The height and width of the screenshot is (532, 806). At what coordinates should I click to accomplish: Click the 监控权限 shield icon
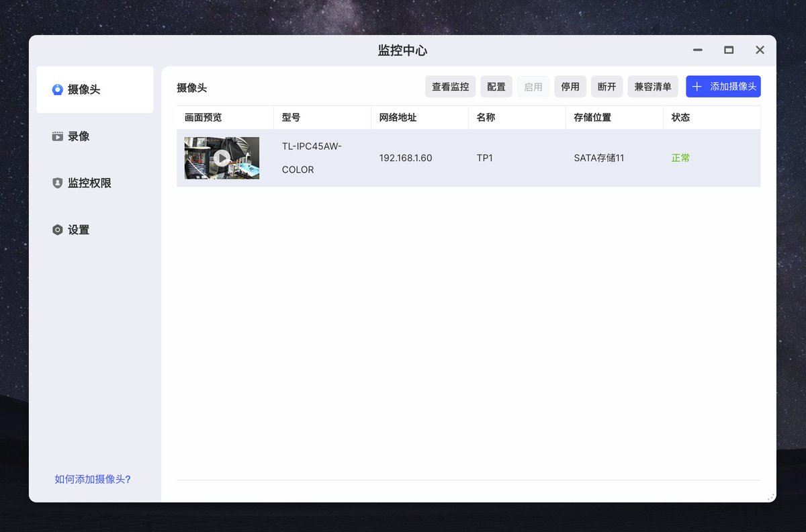point(57,182)
